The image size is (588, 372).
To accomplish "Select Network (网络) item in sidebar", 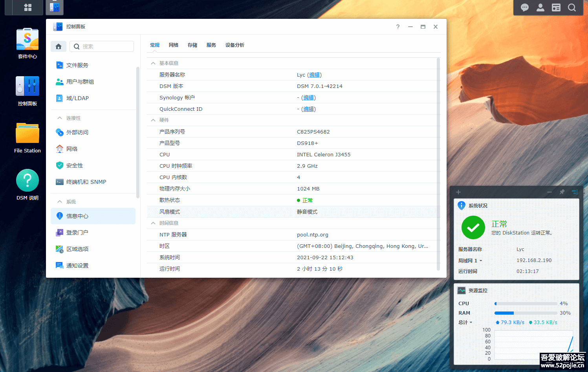I will pyautogui.click(x=93, y=149).
